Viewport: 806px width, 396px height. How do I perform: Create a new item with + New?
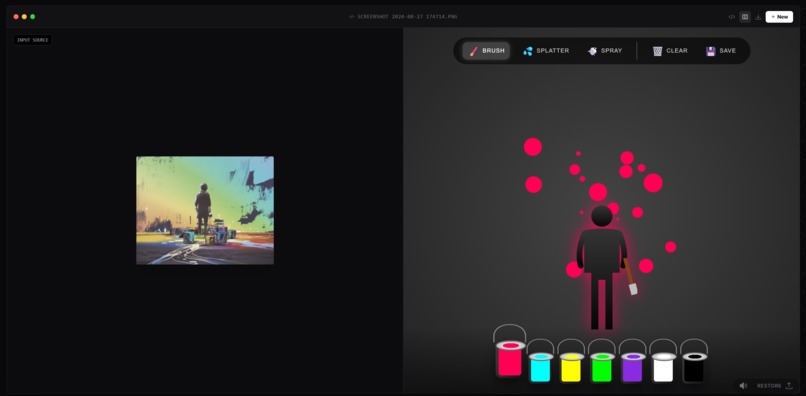click(779, 17)
